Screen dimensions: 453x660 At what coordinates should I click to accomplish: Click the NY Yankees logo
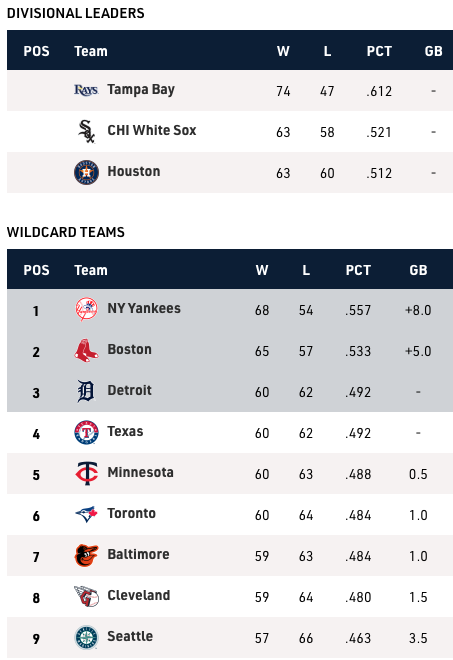pos(86,309)
